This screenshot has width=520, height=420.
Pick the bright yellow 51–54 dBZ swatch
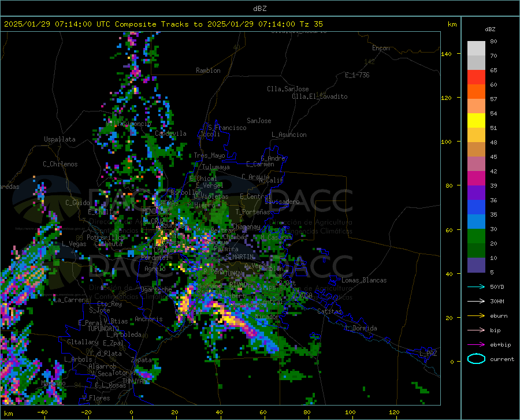tap(476, 121)
